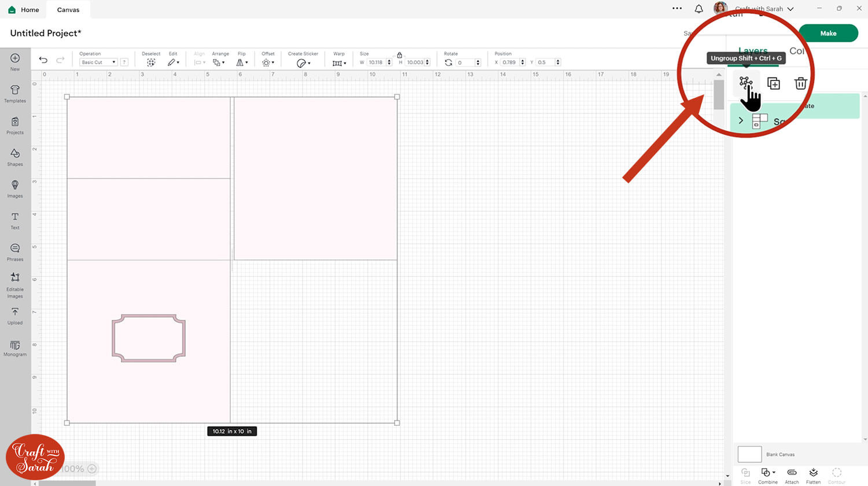This screenshot has width=868, height=486.
Task: Click the top-left pink rectangle on canvas
Action: (x=149, y=138)
